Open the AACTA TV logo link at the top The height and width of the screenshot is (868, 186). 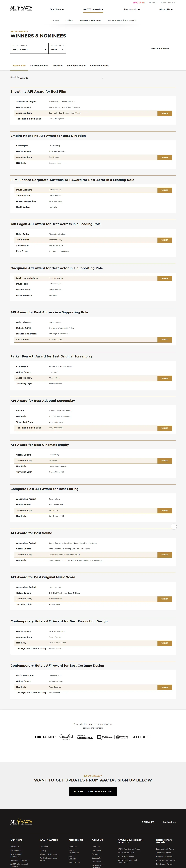click(138, 2)
